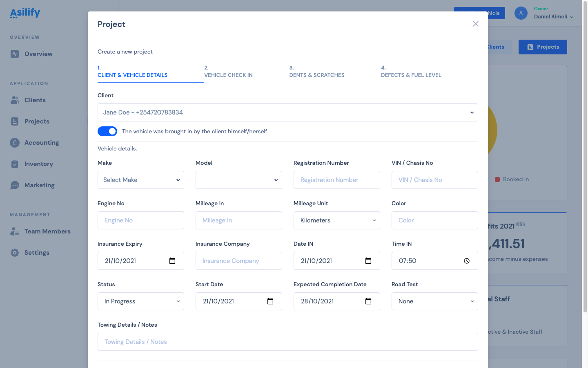The width and height of the screenshot is (588, 368).
Task: Open the Select Make dropdown
Action: click(140, 180)
